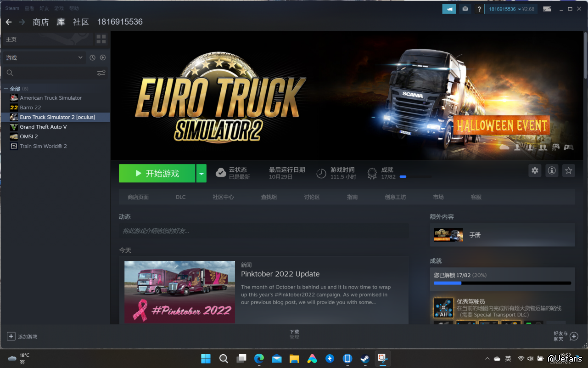Show game info icon
The width and height of the screenshot is (588, 368).
552,170
